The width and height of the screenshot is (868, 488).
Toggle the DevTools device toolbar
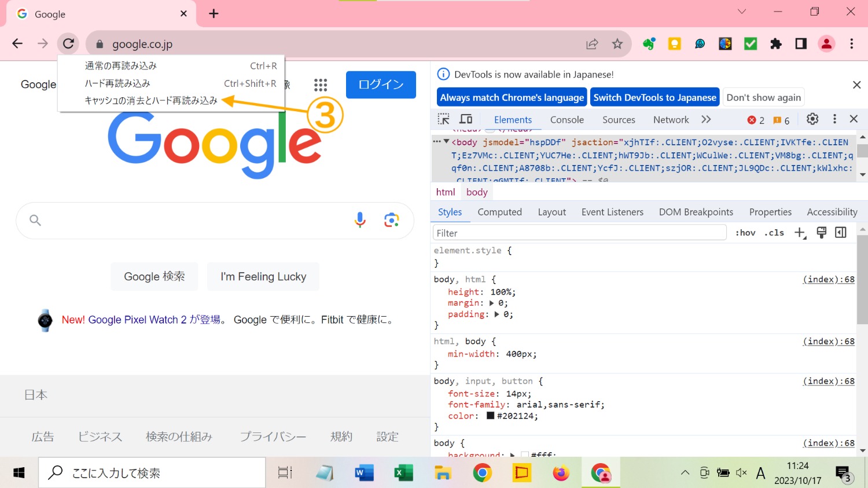coord(466,119)
